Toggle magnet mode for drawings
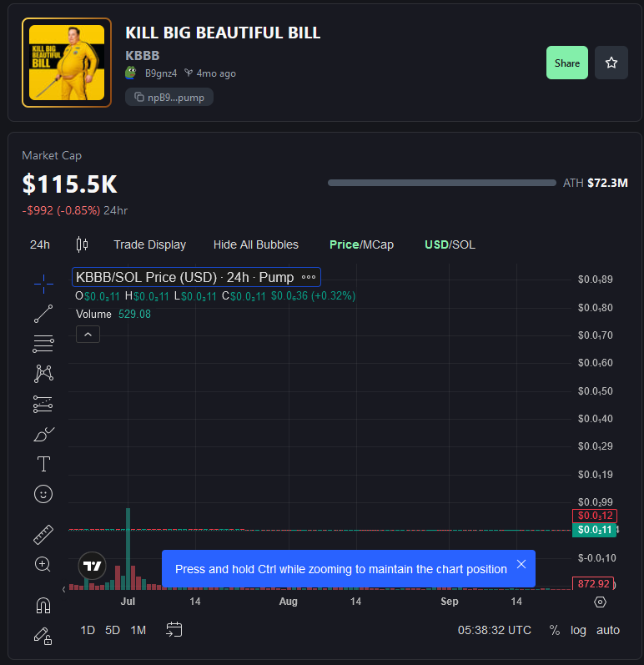Viewport: 644px width, 665px height. [x=43, y=605]
